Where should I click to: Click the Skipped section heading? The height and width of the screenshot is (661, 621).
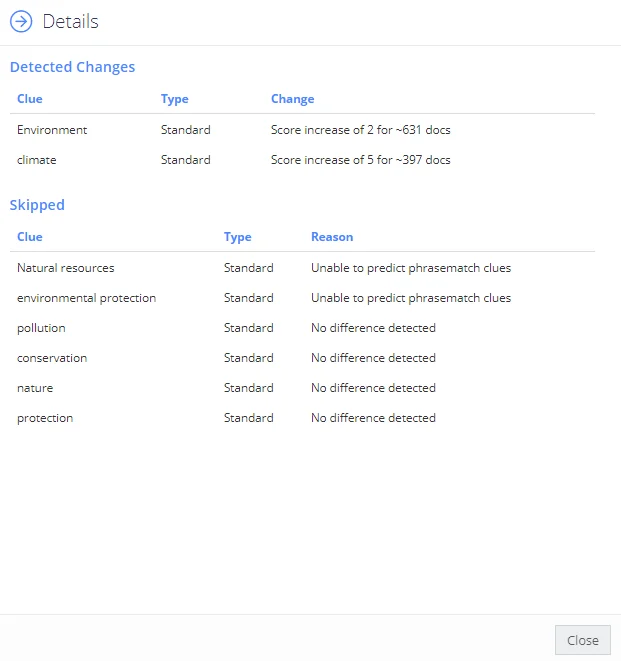37,205
